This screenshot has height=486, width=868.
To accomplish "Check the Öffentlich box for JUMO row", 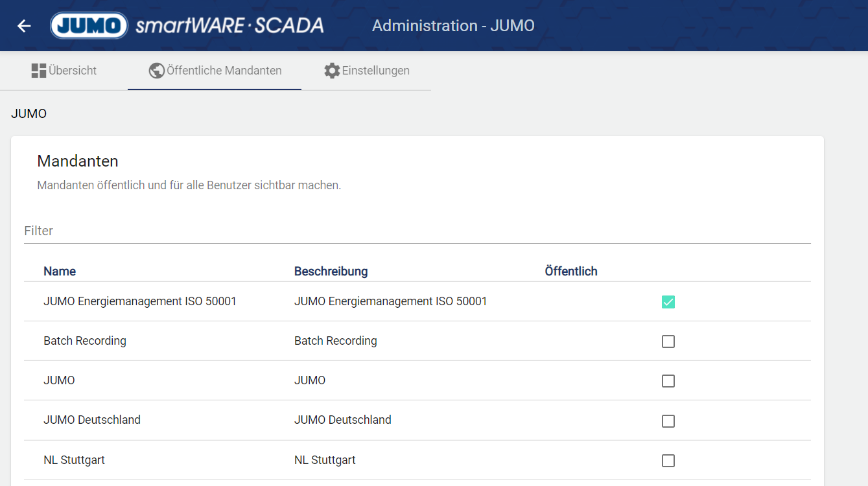I will coord(668,381).
